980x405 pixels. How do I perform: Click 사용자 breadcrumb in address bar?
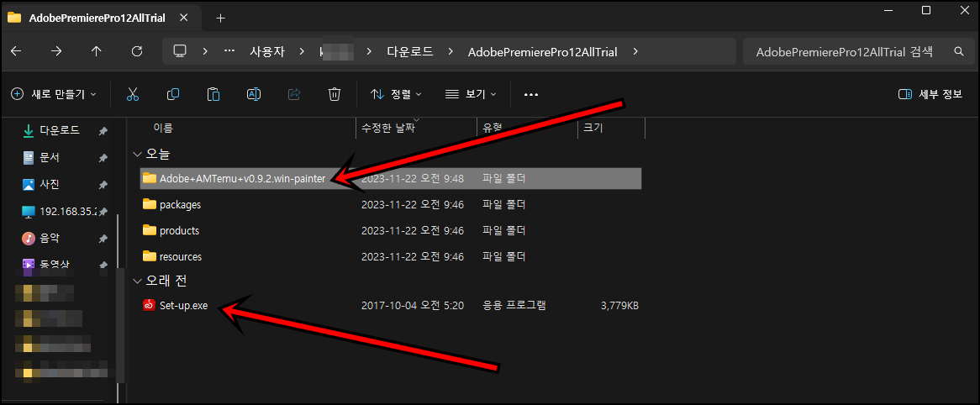click(x=267, y=52)
